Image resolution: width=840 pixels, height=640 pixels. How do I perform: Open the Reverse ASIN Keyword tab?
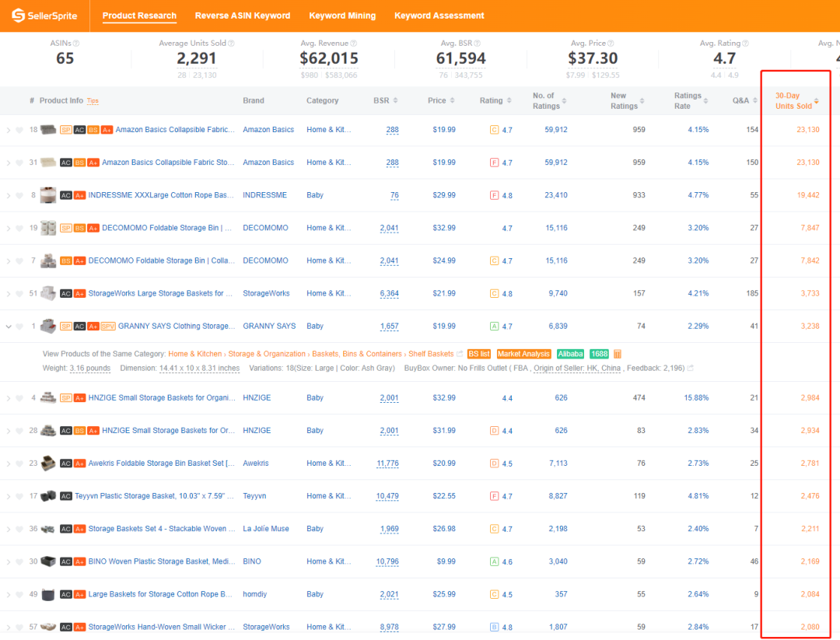243,16
